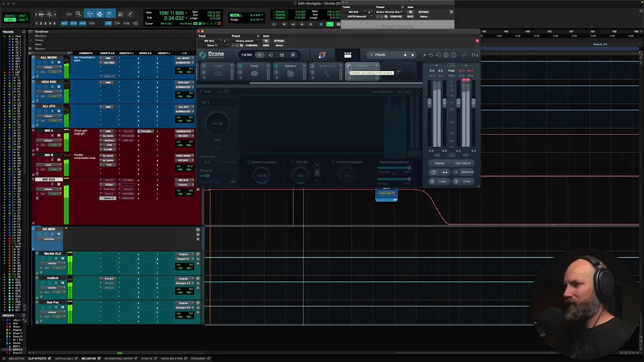Select the Trim tool
This screenshot has height=362, width=644.
click(x=90, y=14)
